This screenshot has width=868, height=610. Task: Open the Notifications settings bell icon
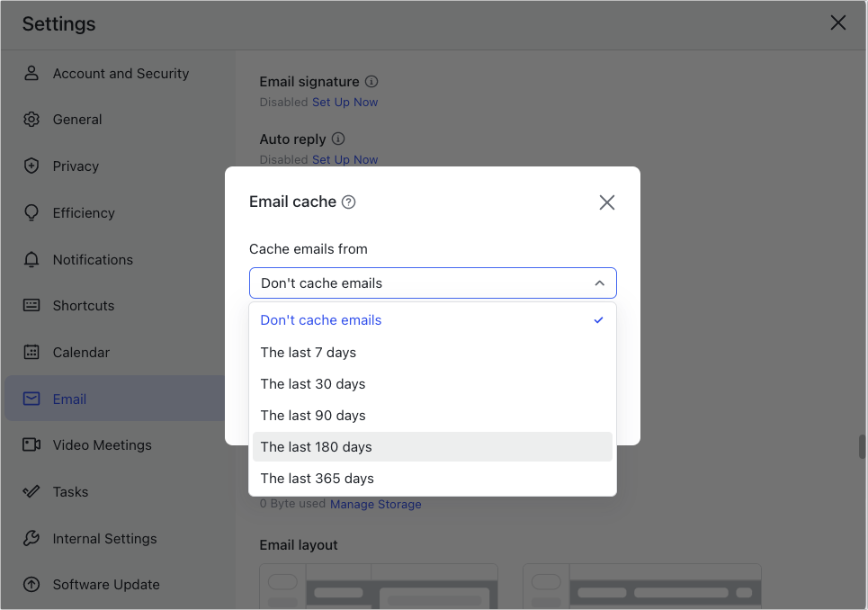(x=31, y=259)
